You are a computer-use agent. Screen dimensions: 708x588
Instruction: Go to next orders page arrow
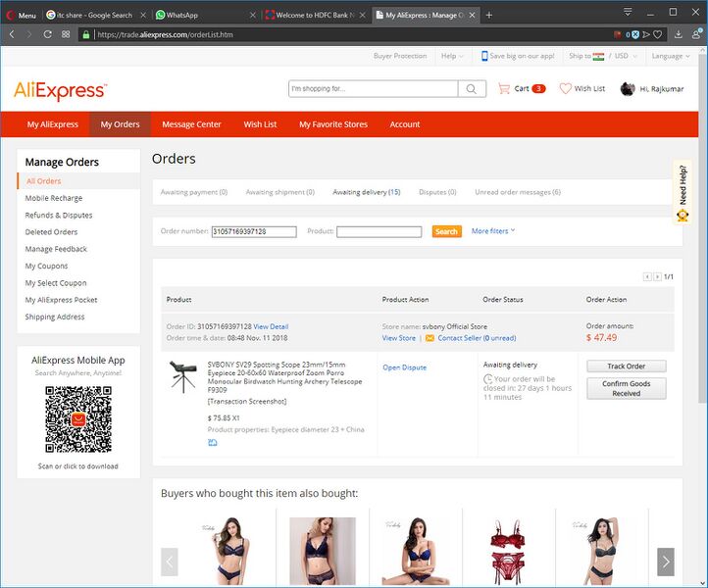click(x=657, y=276)
